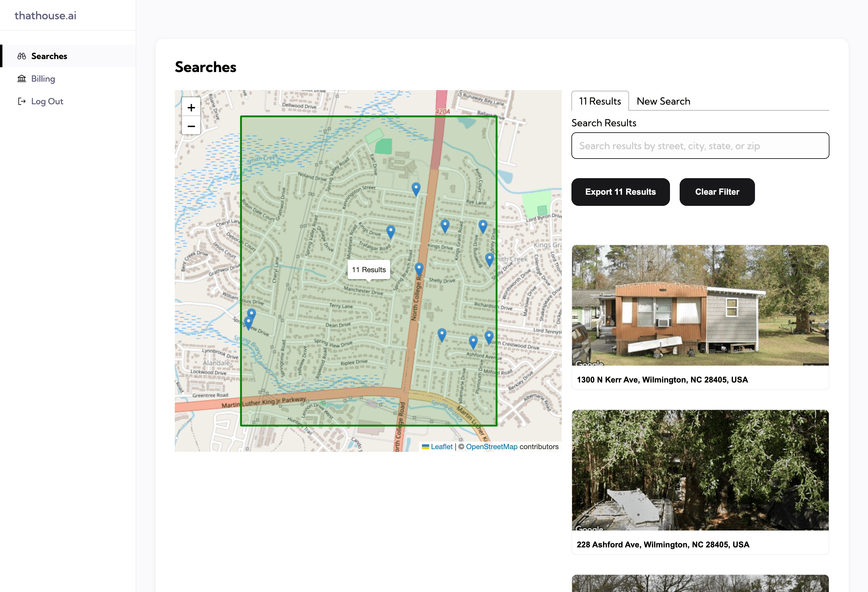Viewport: 868px width, 592px height.
Task: Select map marker by Rye Lane east side
Action: 483,227
